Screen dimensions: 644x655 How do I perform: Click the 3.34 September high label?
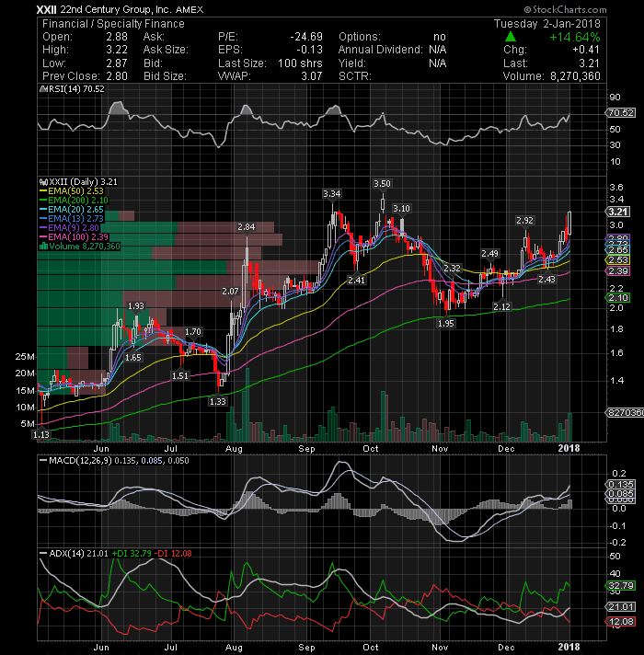click(331, 194)
